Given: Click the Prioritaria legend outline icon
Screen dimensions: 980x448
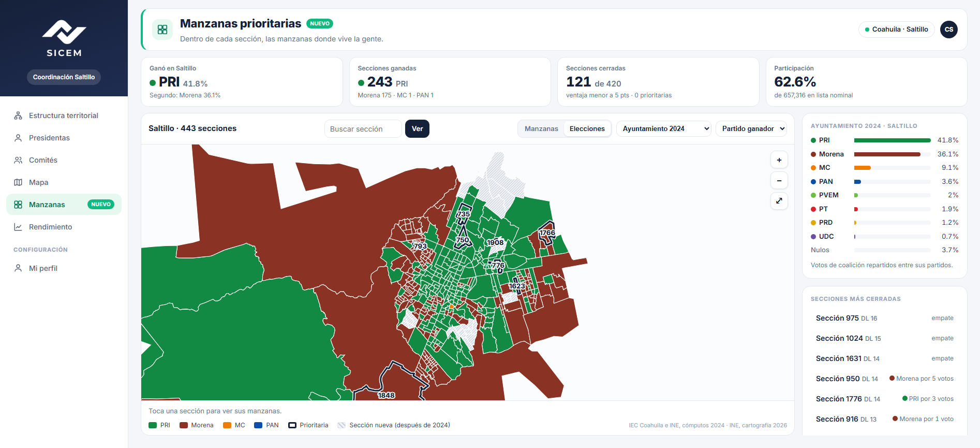Looking at the screenshot, I should click(x=292, y=425).
